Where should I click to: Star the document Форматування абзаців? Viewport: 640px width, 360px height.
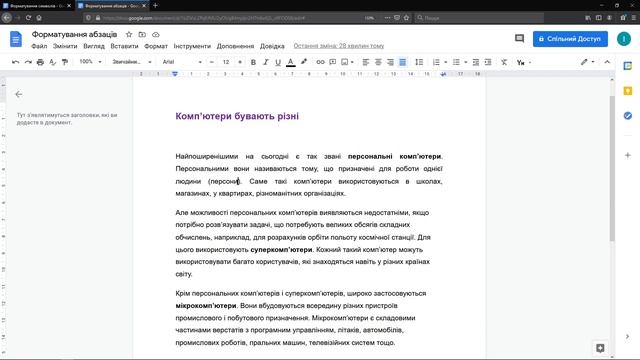pos(129,35)
